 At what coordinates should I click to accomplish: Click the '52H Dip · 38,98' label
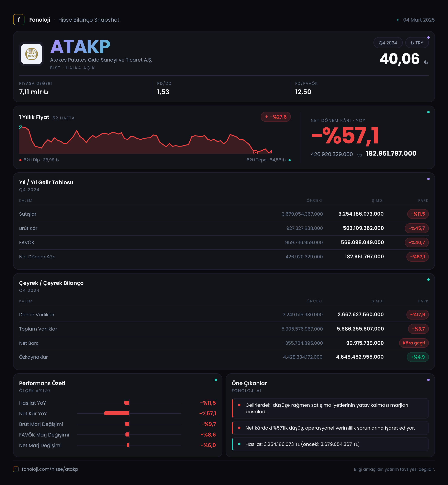(41, 160)
